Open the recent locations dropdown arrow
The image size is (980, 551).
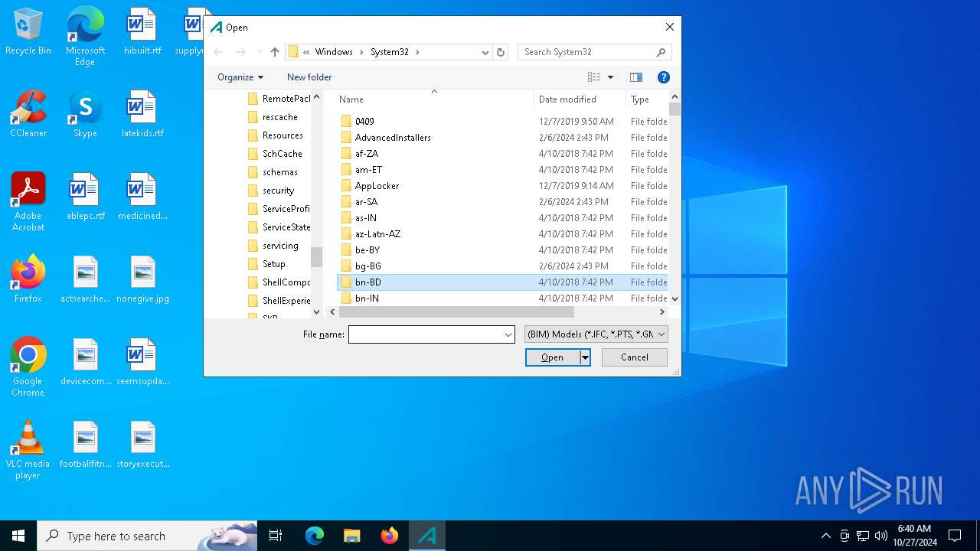point(259,52)
